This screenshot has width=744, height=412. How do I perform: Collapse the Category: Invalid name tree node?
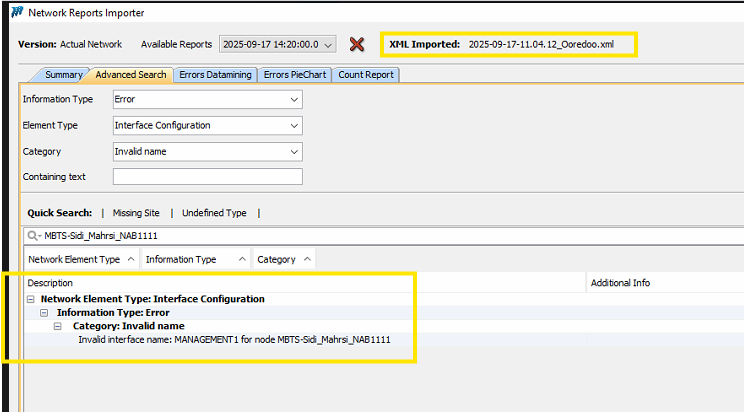pyautogui.click(x=59, y=326)
